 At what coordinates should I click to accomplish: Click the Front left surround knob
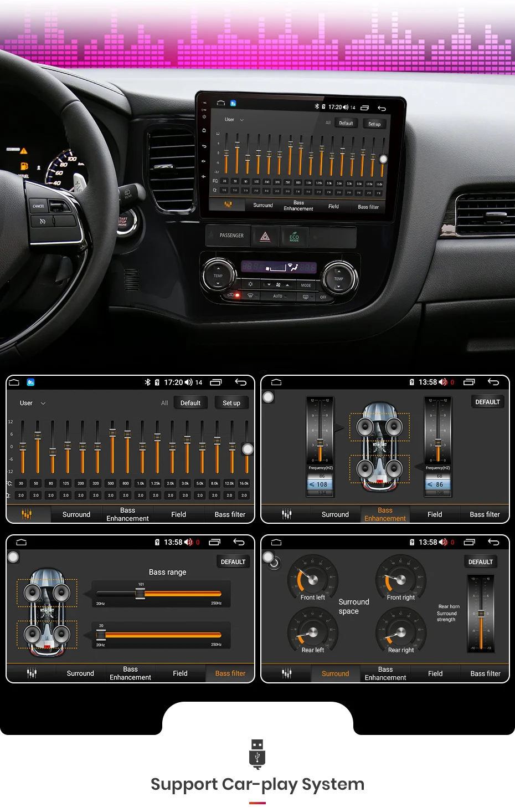coord(312,578)
